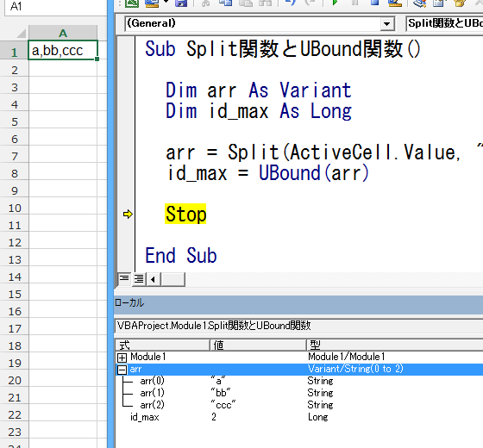Image resolution: width=483 pixels, height=448 pixels.
Task: Click the value "a" of arr(0)
Action: tap(218, 381)
